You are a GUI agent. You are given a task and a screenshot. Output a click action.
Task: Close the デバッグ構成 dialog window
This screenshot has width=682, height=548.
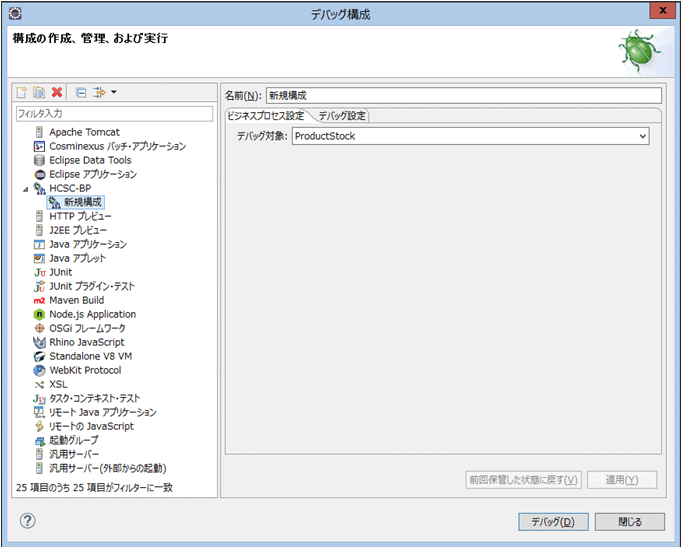point(662,10)
